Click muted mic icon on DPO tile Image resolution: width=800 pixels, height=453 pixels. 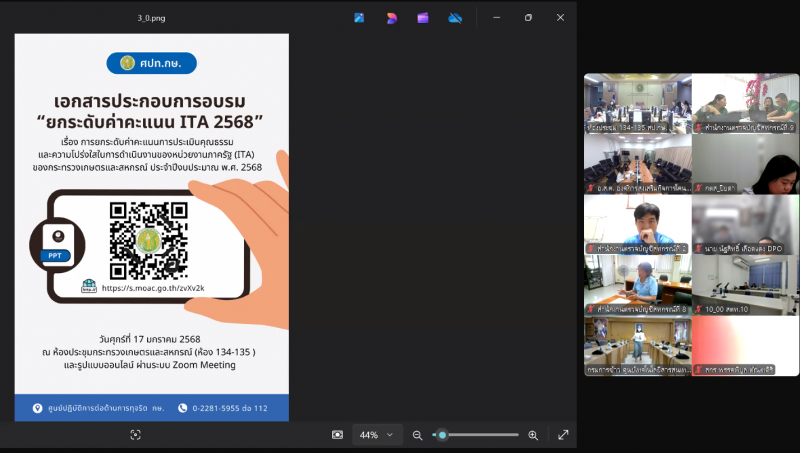[698, 249]
